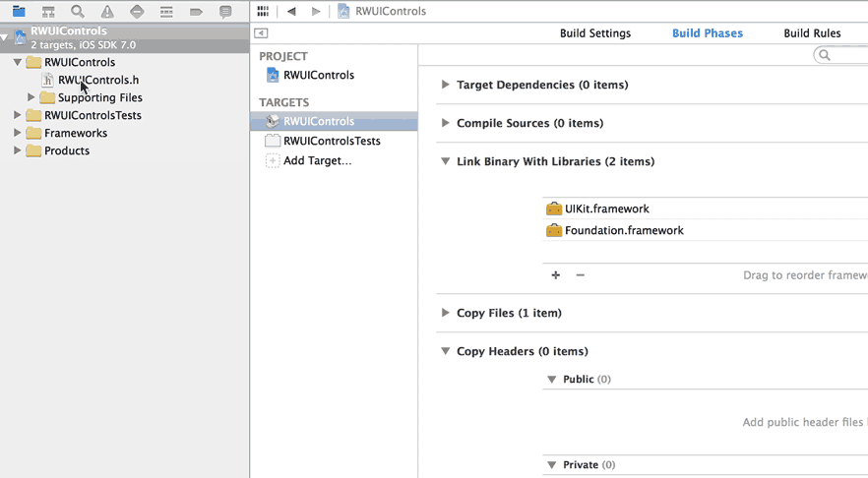Image resolution: width=868 pixels, height=478 pixels.
Task: Expand the Products group
Action: coord(17,150)
